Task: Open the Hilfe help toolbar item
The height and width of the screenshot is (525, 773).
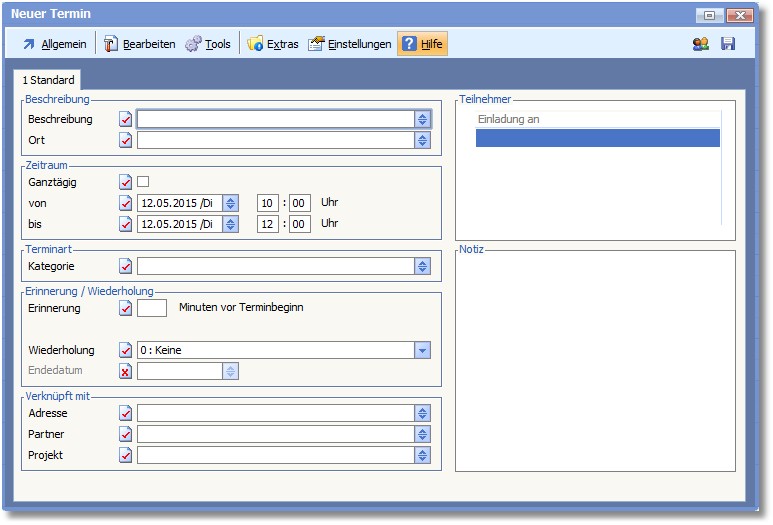Action: (x=422, y=44)
